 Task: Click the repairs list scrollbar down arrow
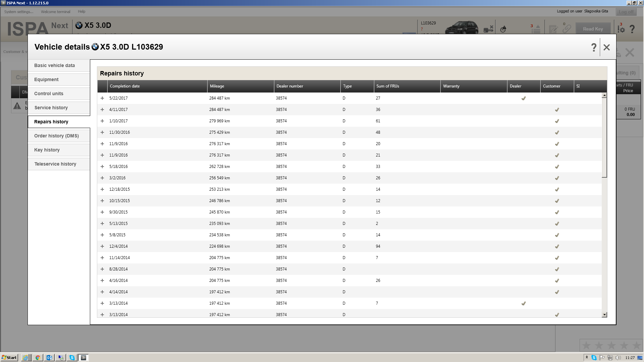604,315
